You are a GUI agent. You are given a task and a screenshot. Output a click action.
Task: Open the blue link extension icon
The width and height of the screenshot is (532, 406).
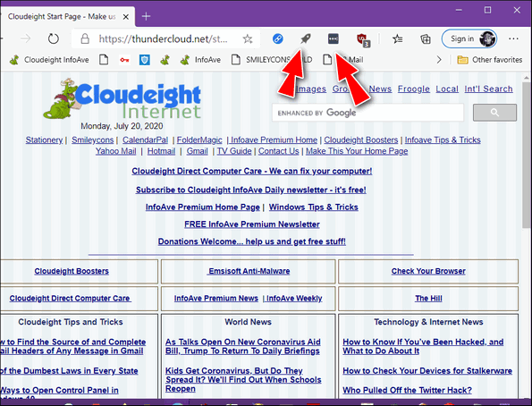coord(278,38)
